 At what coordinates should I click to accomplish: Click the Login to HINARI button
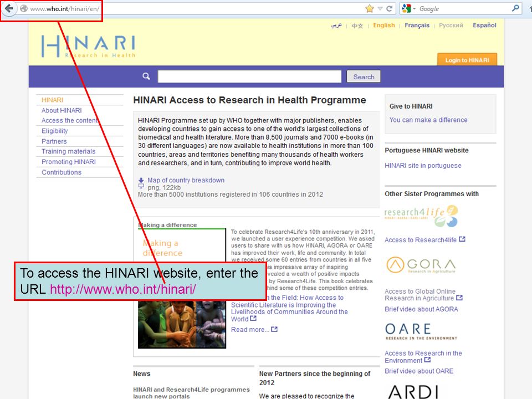467,60
